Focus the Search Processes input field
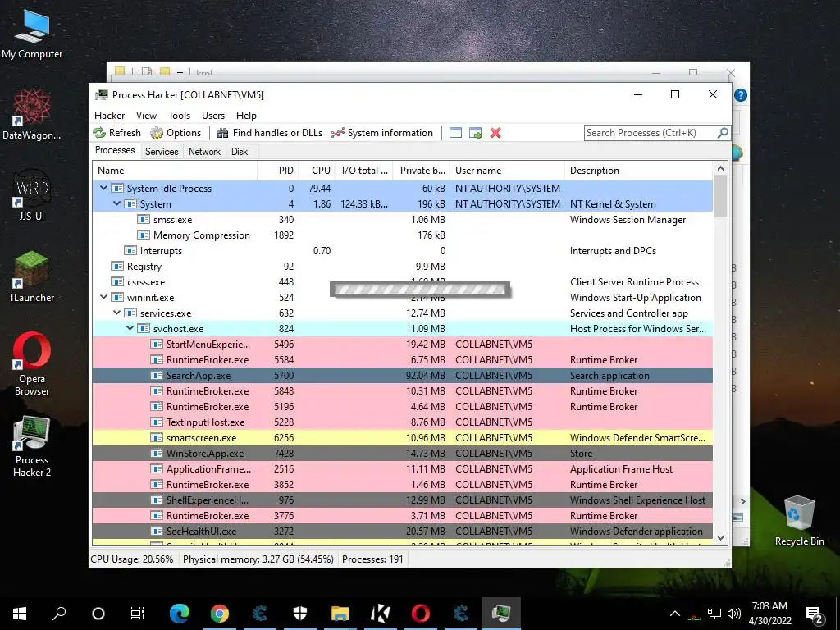Image resolution: width=840 pixels, height=630 pixels. click(651, 132)
